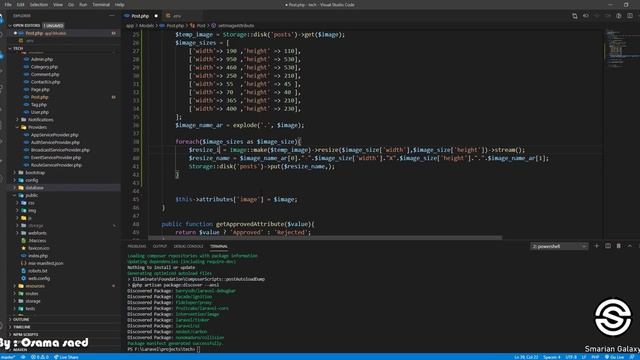Click the PHP language mode indicator

click(x=596, y=357)
